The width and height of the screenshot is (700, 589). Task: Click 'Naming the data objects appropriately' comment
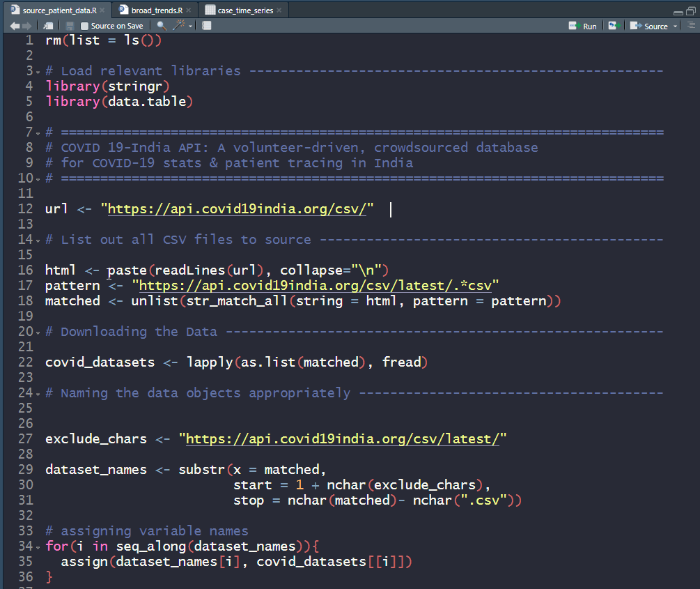[x=205, y=393]
